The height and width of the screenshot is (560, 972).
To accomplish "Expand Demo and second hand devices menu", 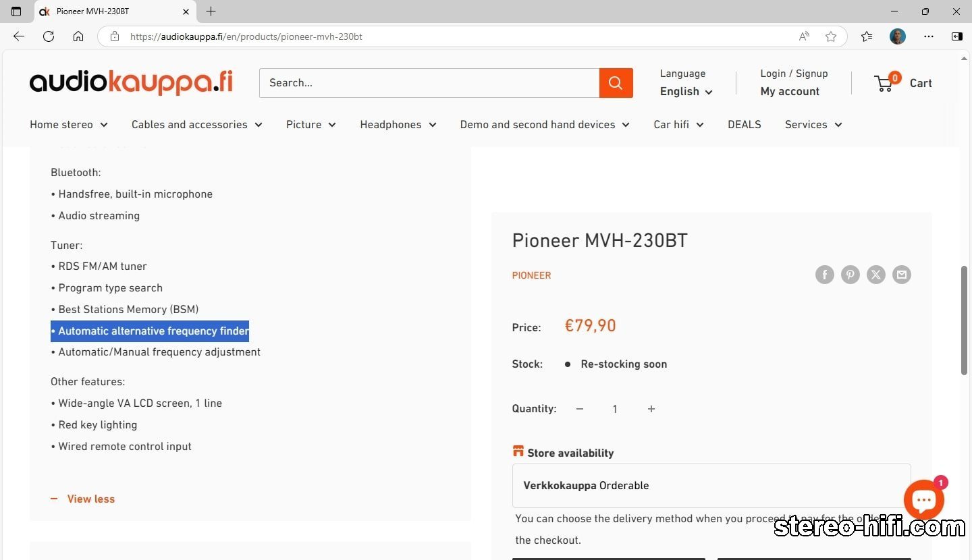I will [x=545, y=125].
